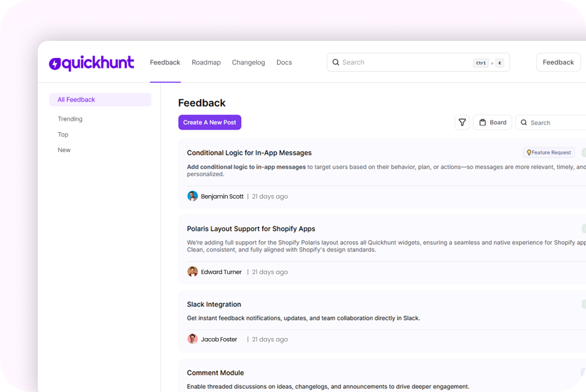Open Conditional Logic for In-App Messages post
The image size is (586, 392).
[x=249, y=153]
